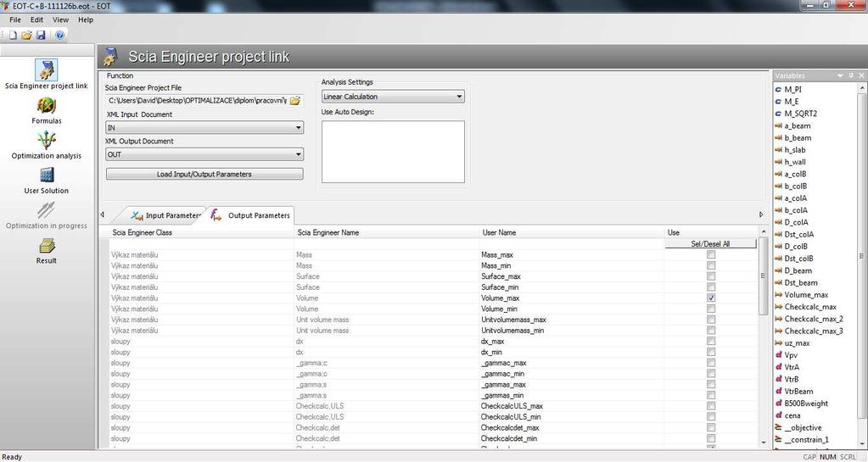Click Scia Engineer Project File path field

(x=197, y=101)
